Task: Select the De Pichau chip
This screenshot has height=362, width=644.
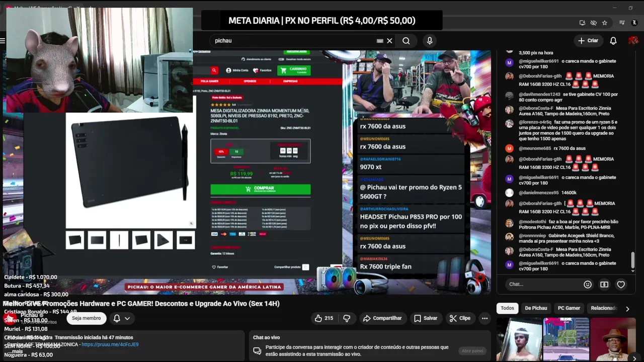Action: [x=536, y=308]
